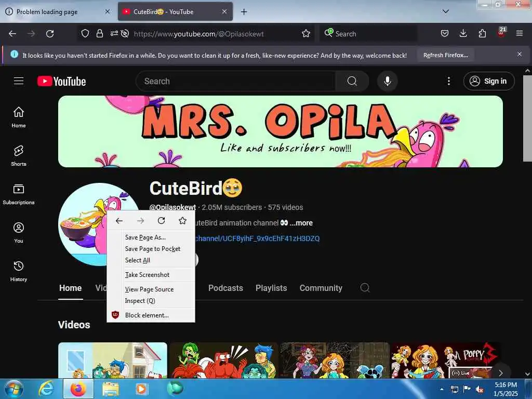This screenshot has width=532, height=399.
Task: Search within channel using magnifier icon
Action: pyautogui.click(x=365, y=288)
